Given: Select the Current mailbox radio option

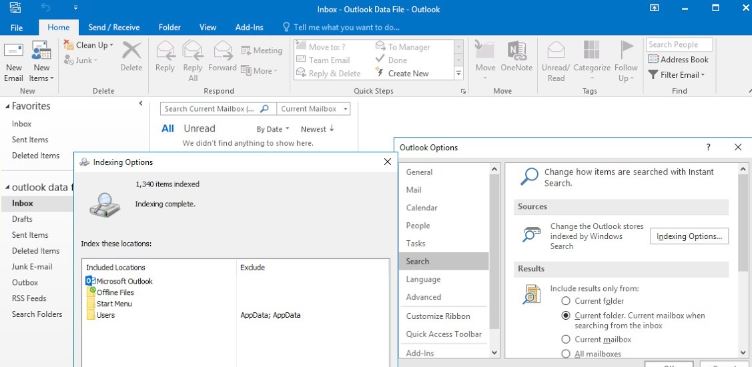Looking at the screenshot, I should pyautogui.click(x=566, y=339).
